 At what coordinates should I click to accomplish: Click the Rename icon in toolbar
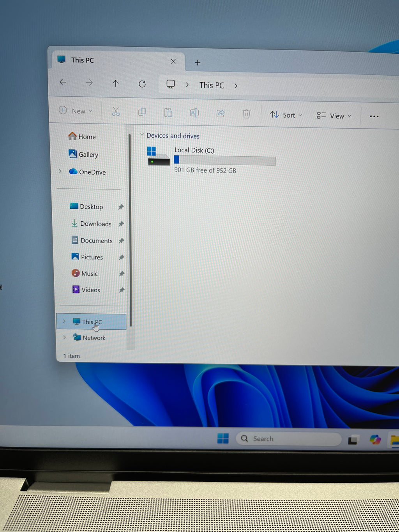194,113
